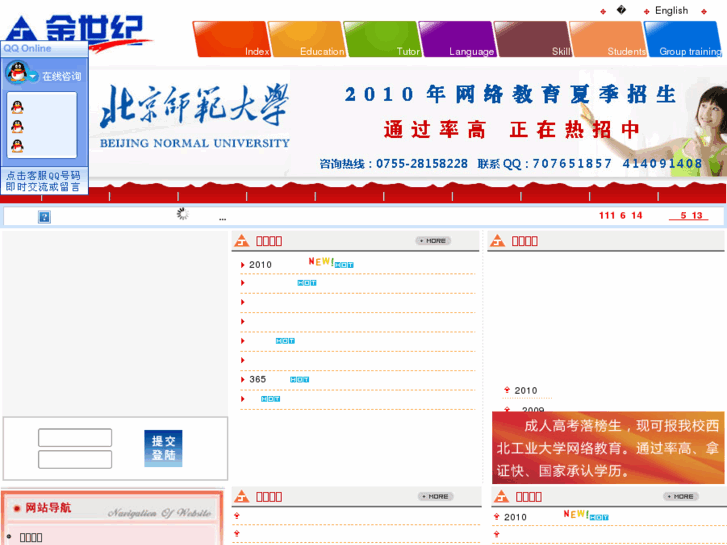Click MORE in the bottom middle section

pos(436,496)
